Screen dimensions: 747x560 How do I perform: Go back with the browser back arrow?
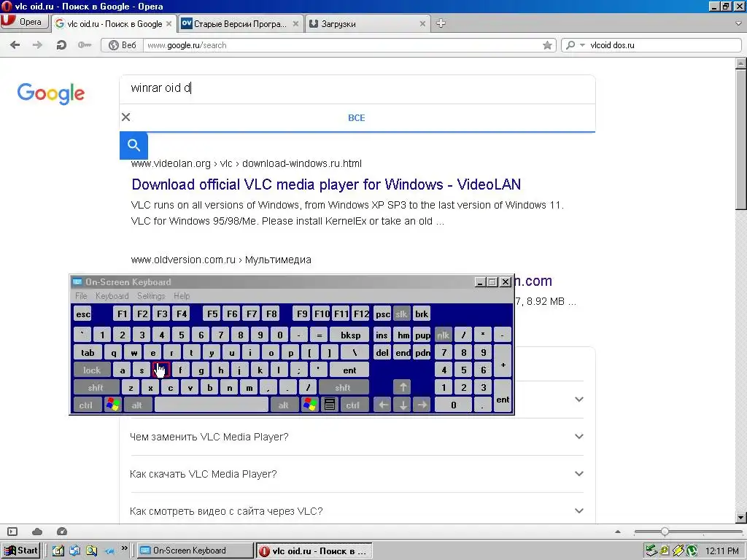coord(15,45)
